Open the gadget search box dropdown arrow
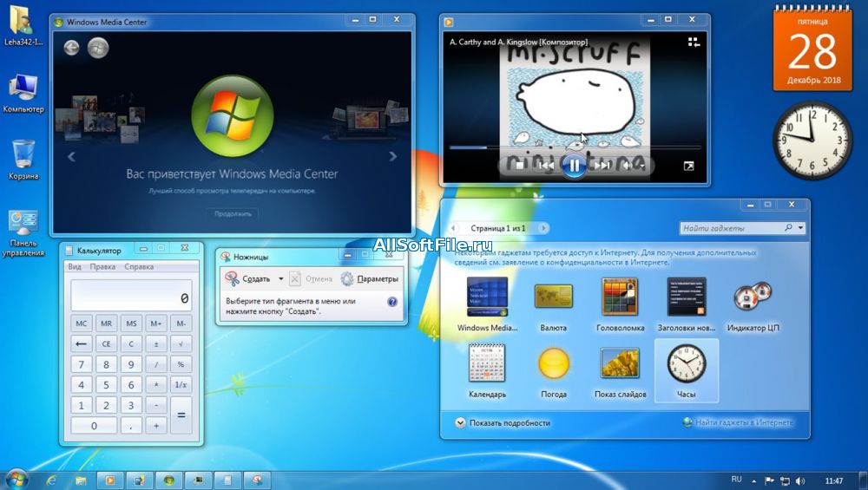The height and width of the screenshot is (490, 868). [800, 228]
